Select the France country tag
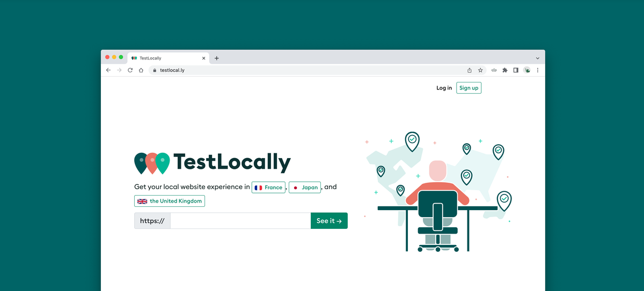 tap(268, 188)
